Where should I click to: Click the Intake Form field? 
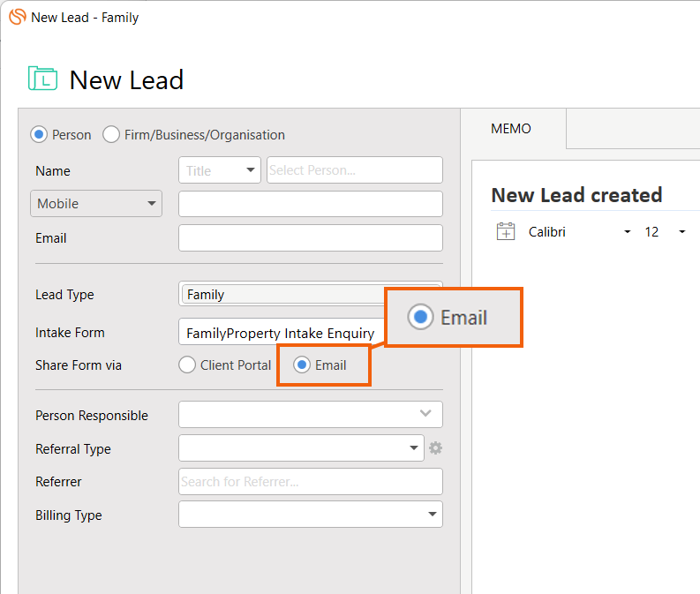coord(282,332)
